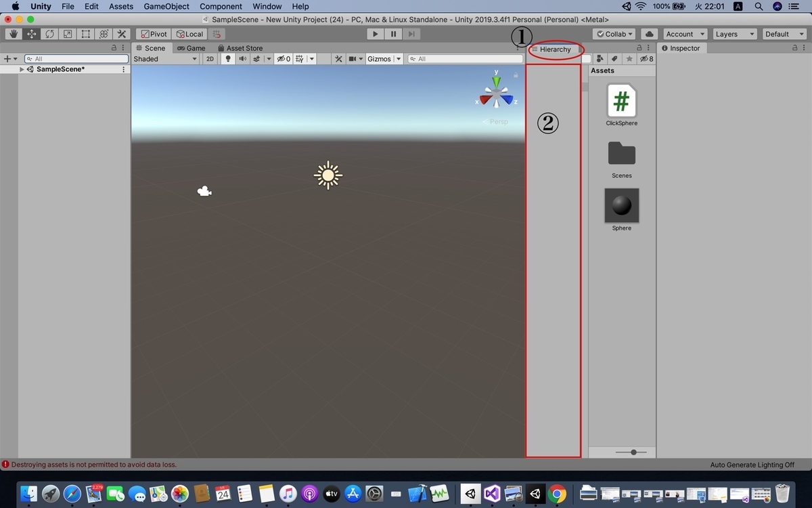
Task: Select the combined Transform tool
Action: click(104, 34)
